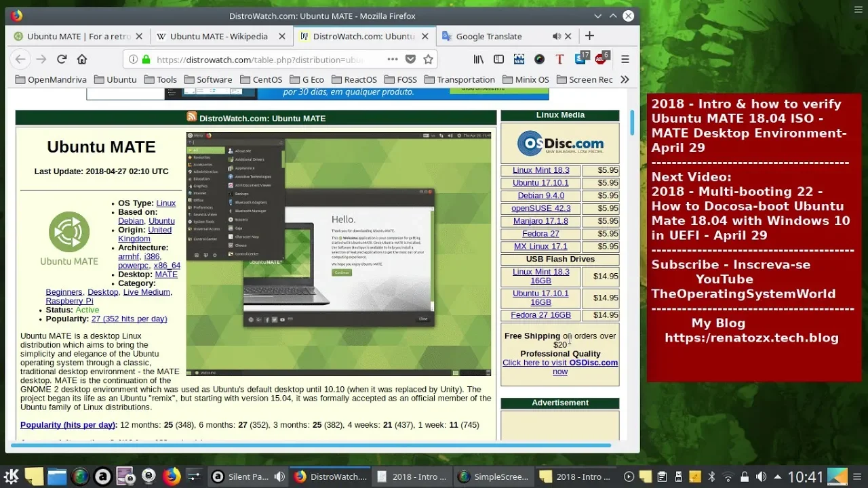Open the ReactOS bookmarks folder

click(x=354, y=79)
